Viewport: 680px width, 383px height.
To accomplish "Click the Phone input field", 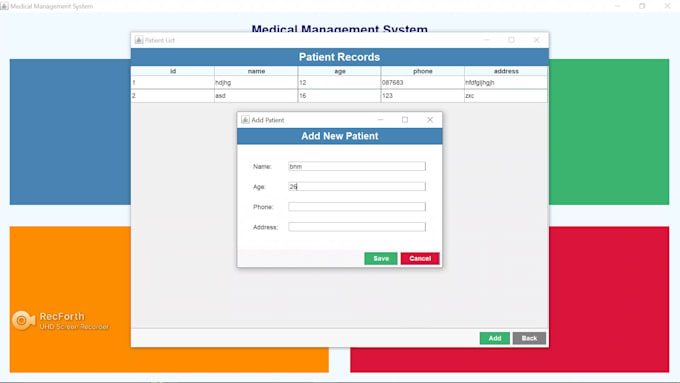I will pos(357,207).
